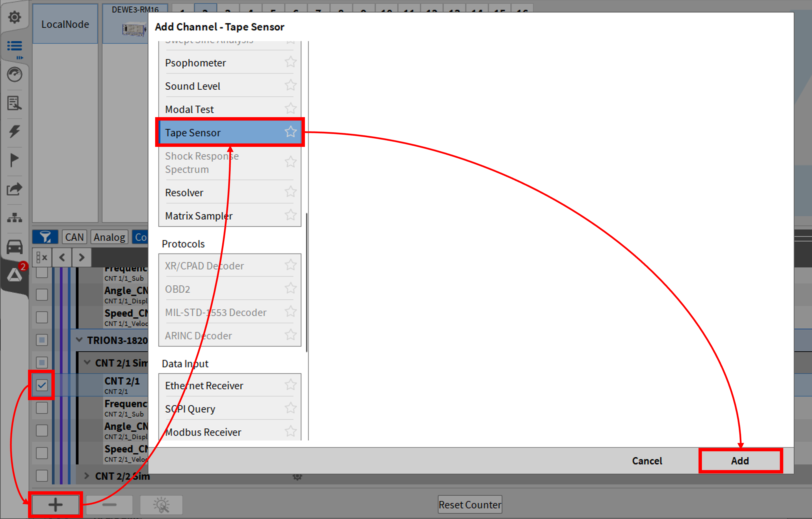812x519 pixels.
Task: Click the minus remove channel button
Action: pyautogui.click(x=109, y=504)
